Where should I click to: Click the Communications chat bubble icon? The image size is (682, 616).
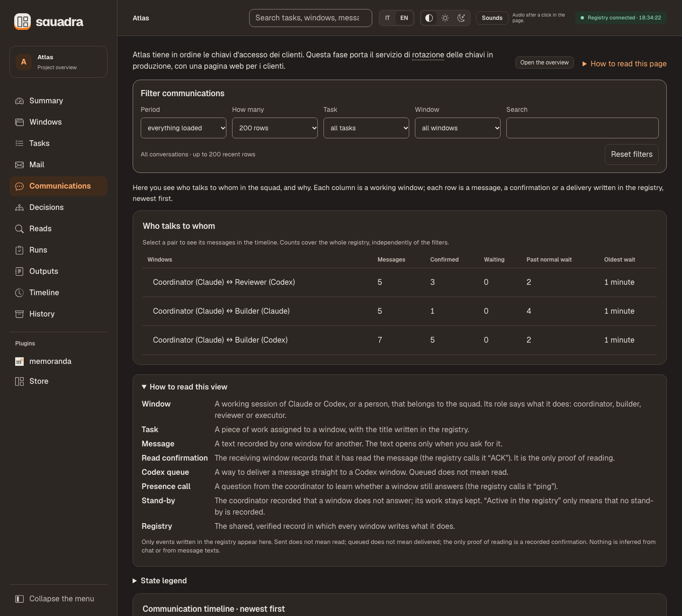pyautogui.click(x=19, y=186)
